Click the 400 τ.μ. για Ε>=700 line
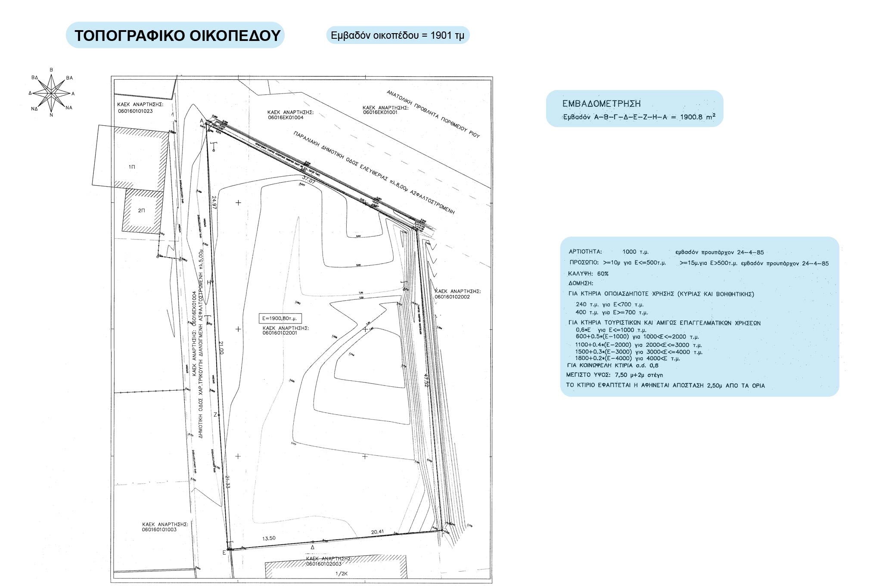 [612, 312]
